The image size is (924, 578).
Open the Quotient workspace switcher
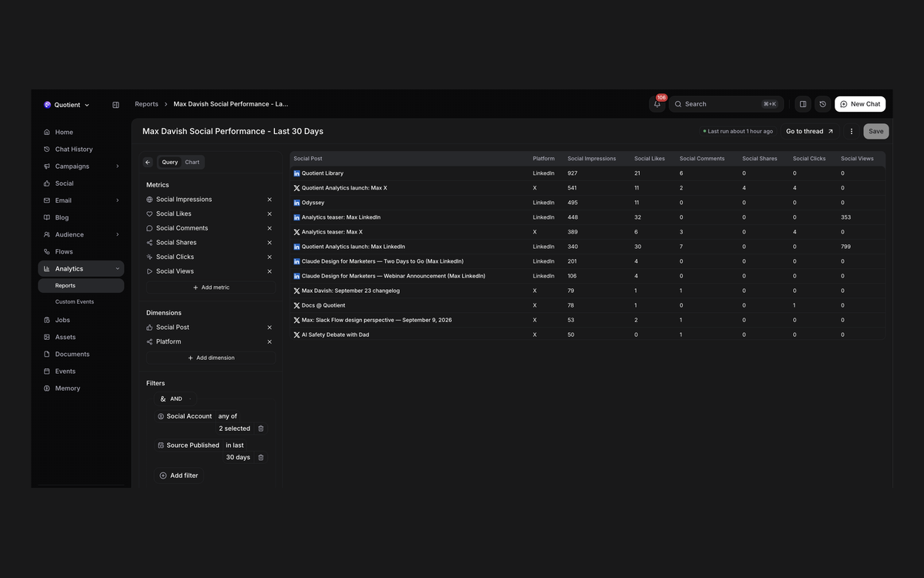[x=67, y=105]
